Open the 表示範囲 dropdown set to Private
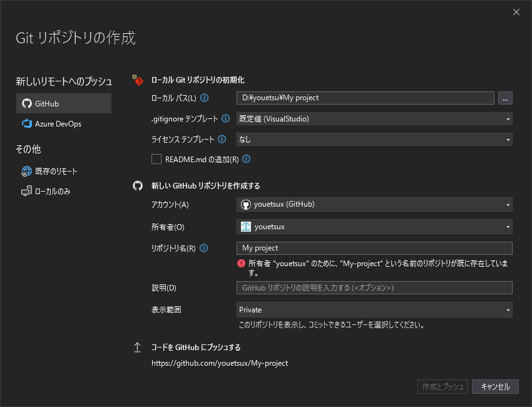The height and width of the screenshot is (407, 532). [x=374, y=309]
